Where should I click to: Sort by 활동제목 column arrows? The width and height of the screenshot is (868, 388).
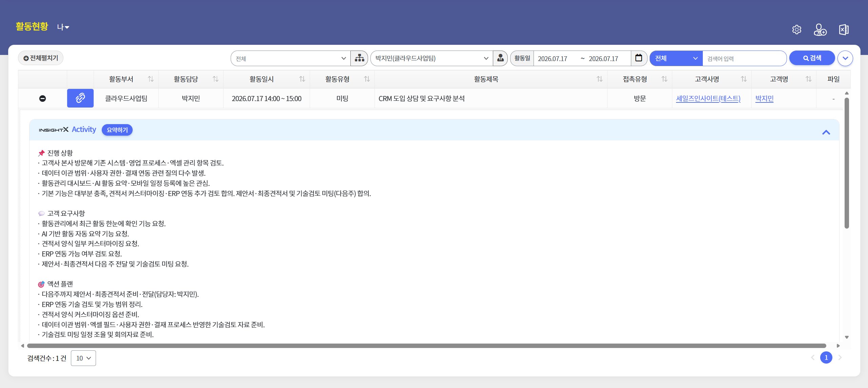pyautogui.click(x=599, y=79)
